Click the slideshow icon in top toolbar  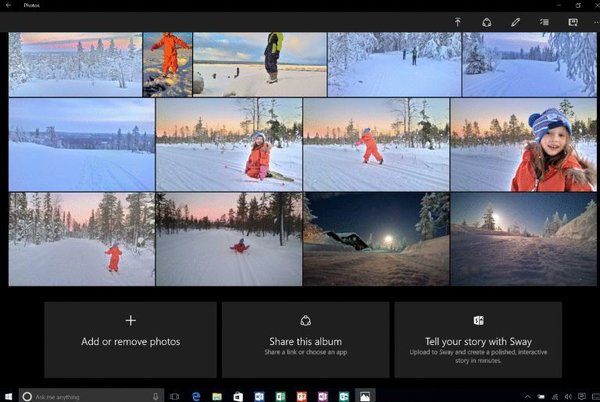click(573, 21)
